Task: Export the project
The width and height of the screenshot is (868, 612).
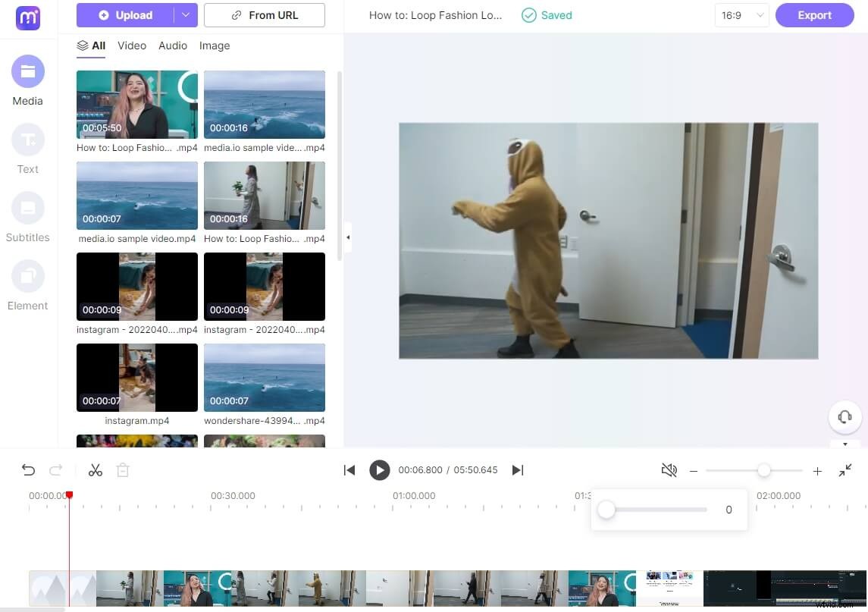Action: (x=814, y=15)
